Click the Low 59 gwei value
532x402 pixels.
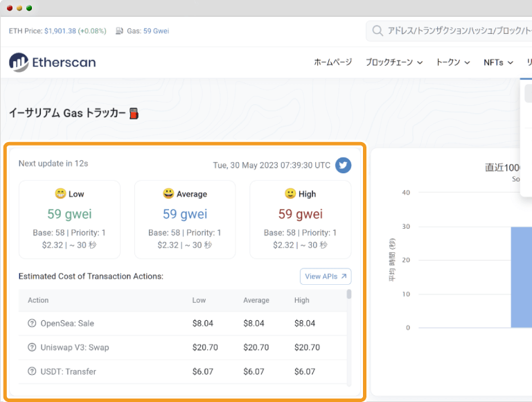[69, 214]
